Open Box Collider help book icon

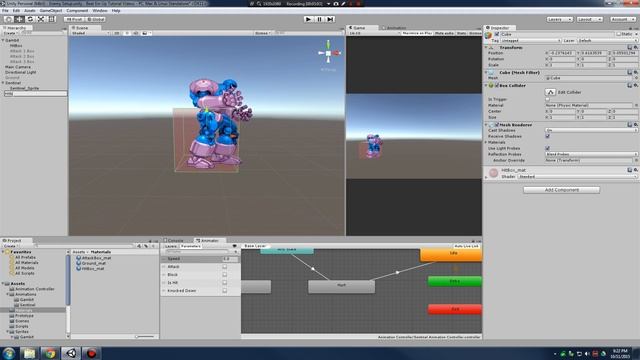(629, 86)
